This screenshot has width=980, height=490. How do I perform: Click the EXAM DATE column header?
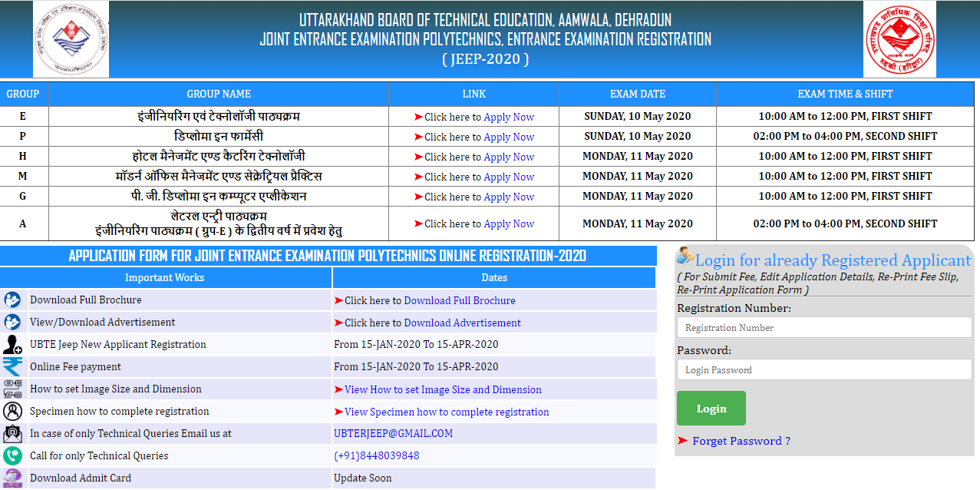click(x=638, y=94)
